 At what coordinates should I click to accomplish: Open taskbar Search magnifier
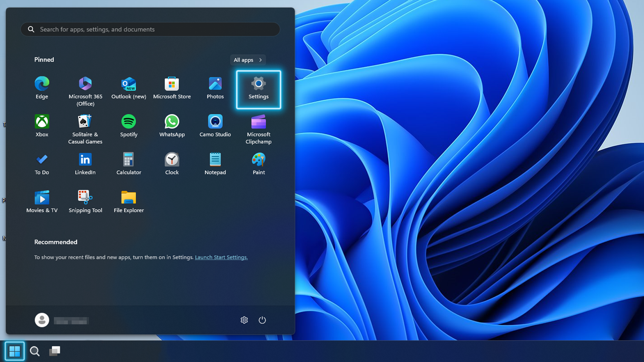point(35,351)
